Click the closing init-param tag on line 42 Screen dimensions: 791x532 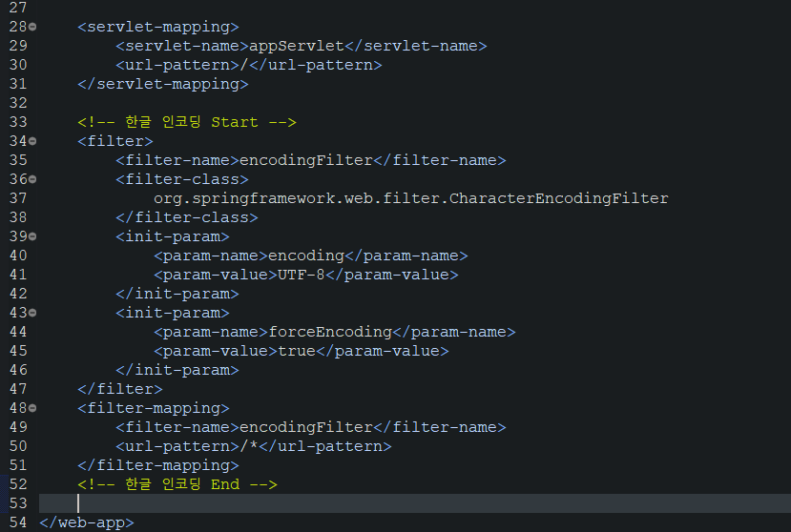click(x=177, y=294)
